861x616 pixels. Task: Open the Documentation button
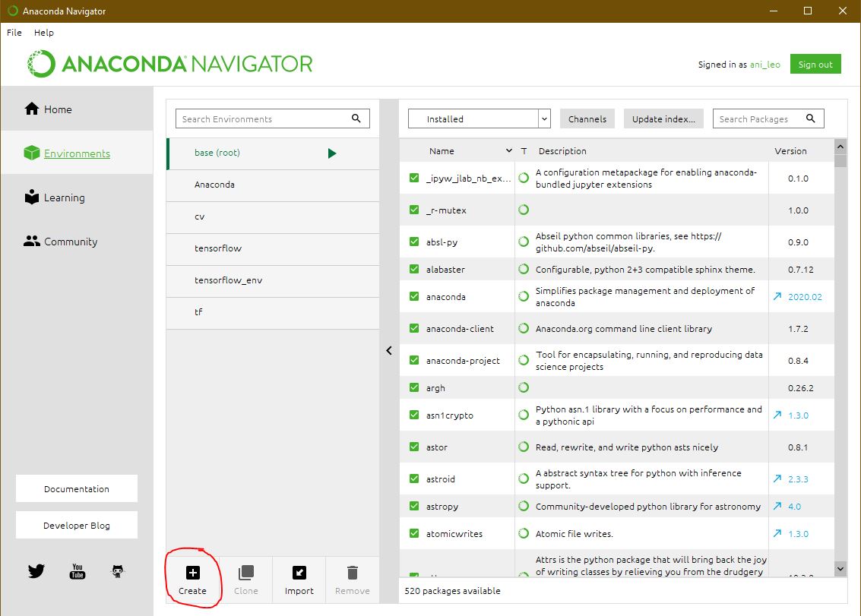click(77, 488)
